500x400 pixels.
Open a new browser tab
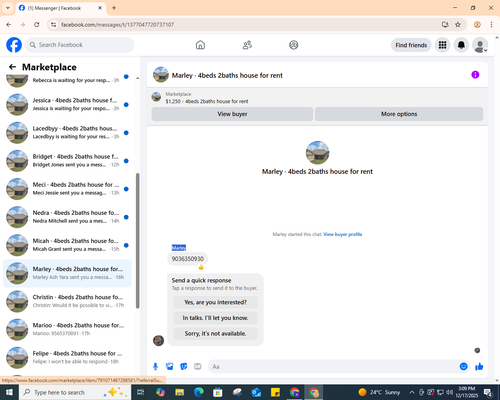114,8
